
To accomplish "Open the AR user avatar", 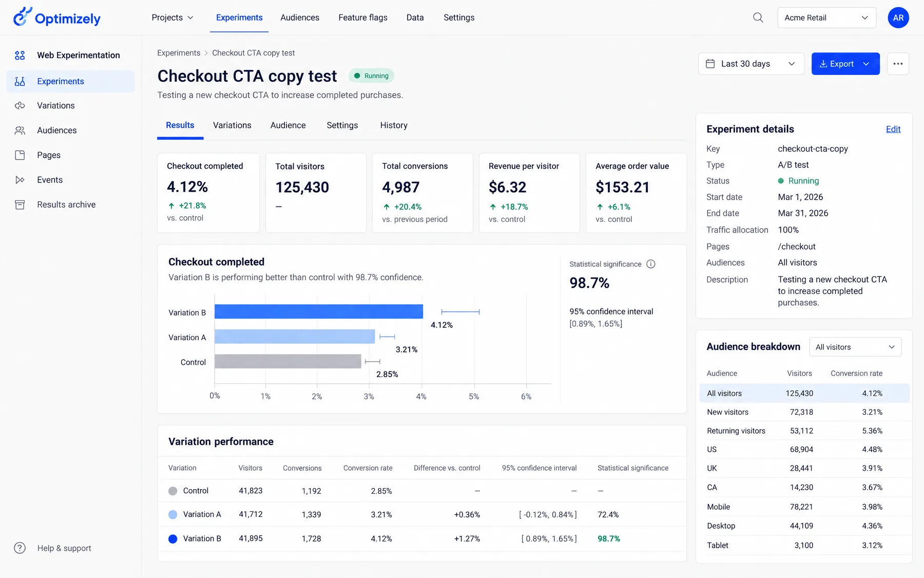I will click(898, 17).
